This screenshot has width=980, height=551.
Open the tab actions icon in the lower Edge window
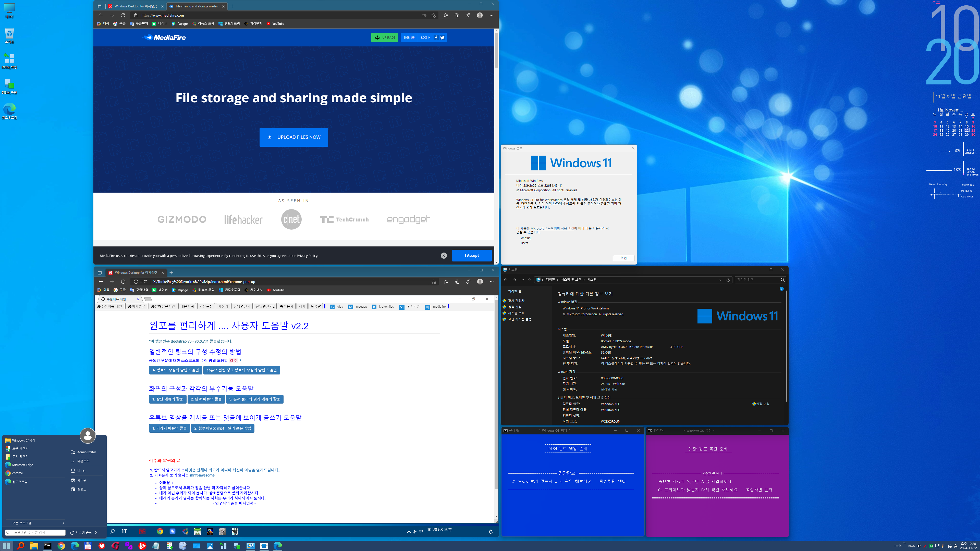(x=100, y=273)
